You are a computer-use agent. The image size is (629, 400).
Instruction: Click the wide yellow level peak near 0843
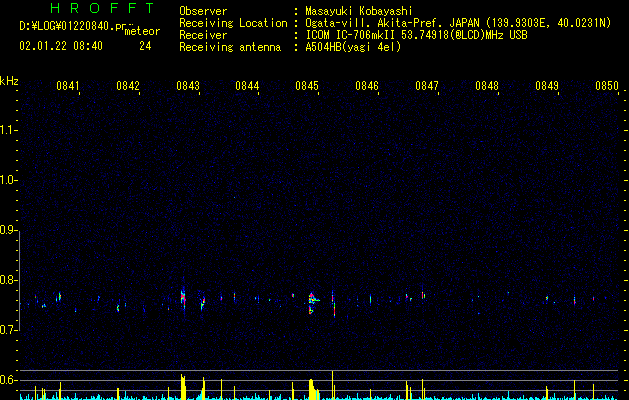click(183, 387)
